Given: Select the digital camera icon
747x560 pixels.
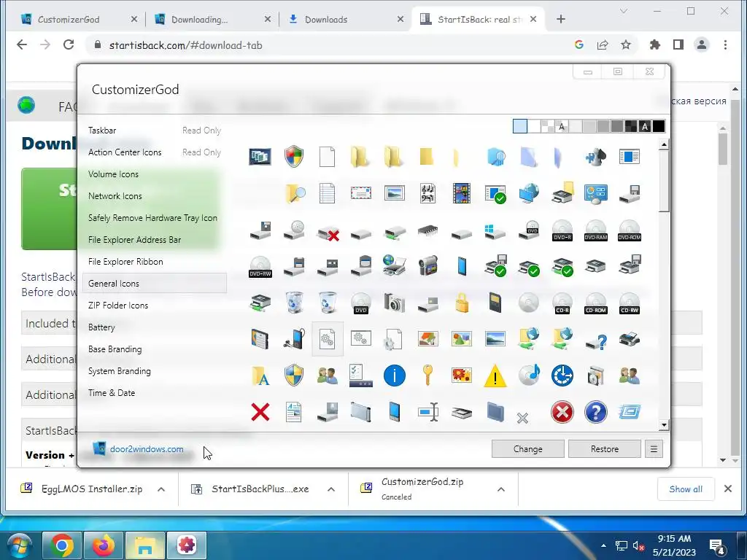Looking at the screenshot, I should 395,303.
